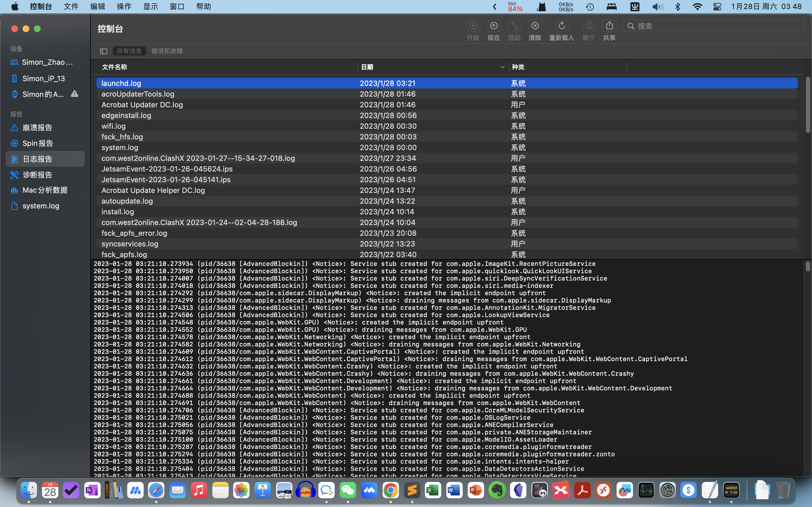This screenshot has height=507, width=812.
Task: Select Mac Analytics Data (Mac分析数据) item
Action: click(45, 190)
